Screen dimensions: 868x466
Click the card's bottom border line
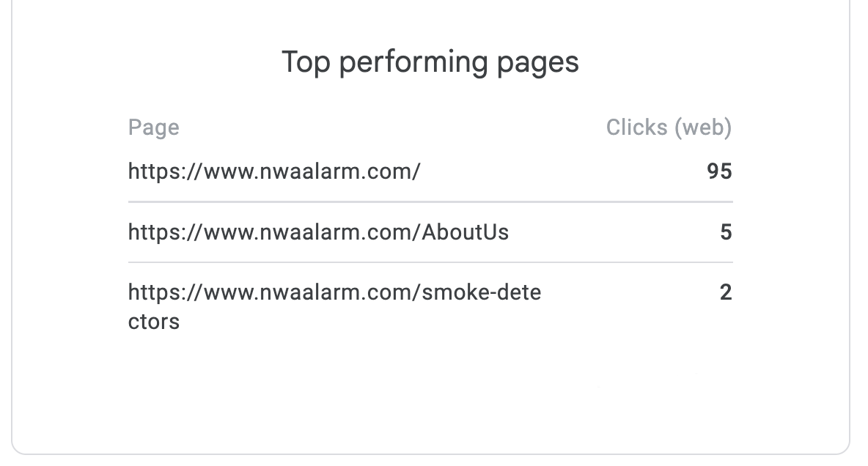pos(430,454)
